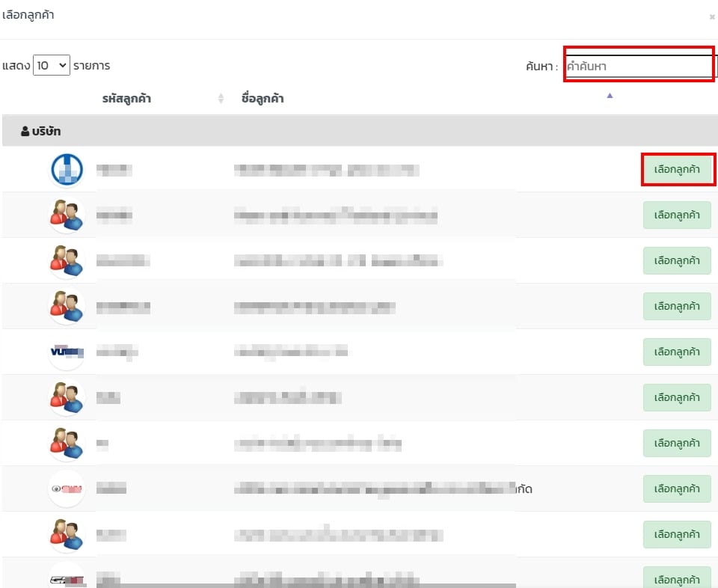Viewport: 718px width, 588px height.
Task: Sort the table by รหัสลูกค้า column header
Action: [127, 99]
